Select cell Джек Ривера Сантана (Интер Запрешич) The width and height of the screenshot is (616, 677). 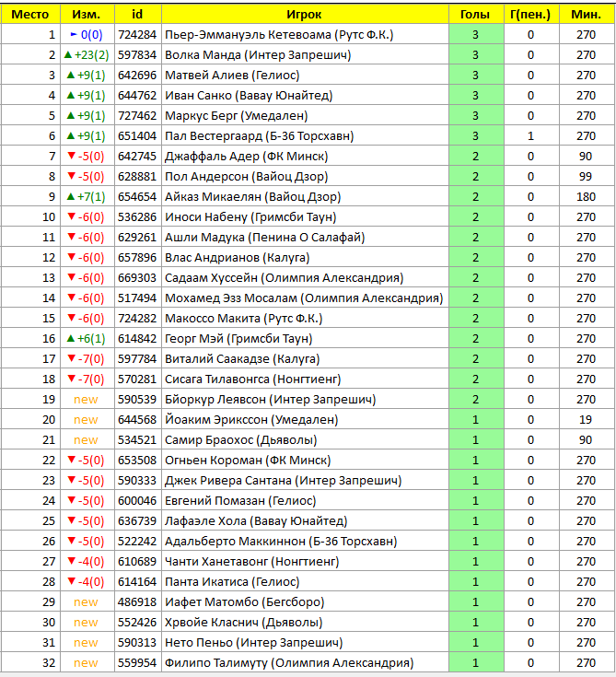(x=305, y=481)
